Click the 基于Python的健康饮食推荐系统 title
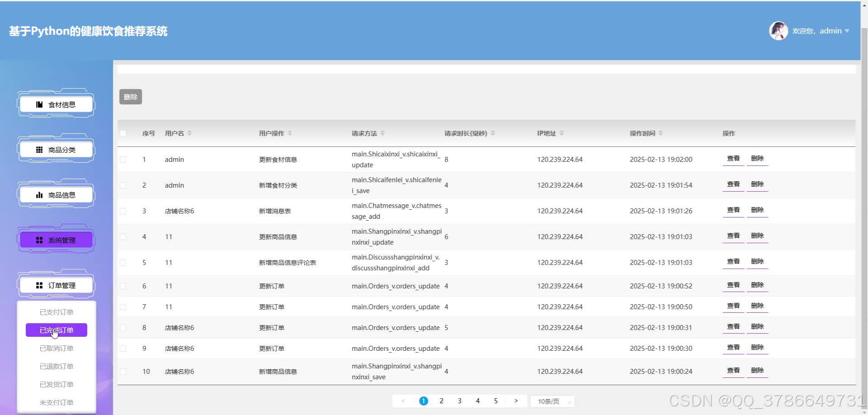The width and height of the screenshot is (868, 415). coord(88,31)
